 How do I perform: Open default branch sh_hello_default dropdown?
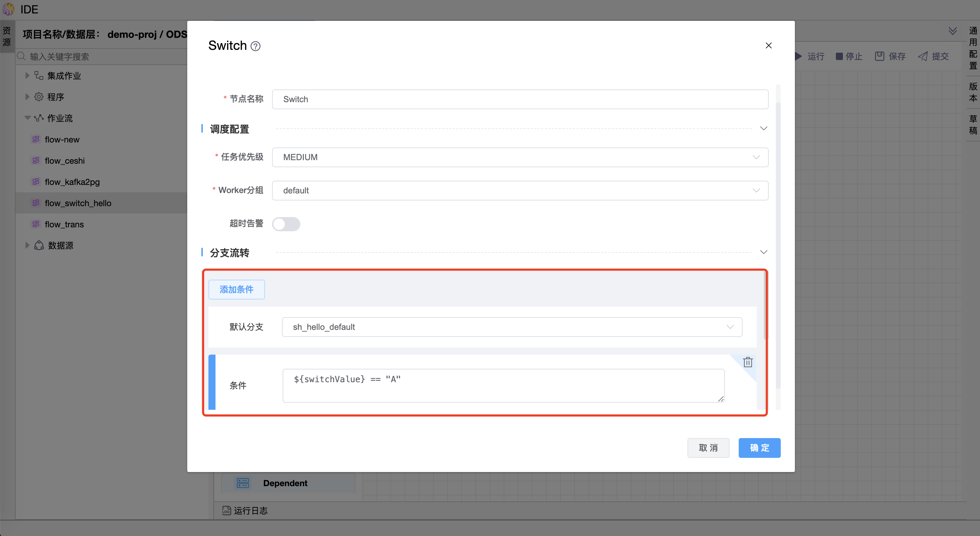tap(511, 327)
